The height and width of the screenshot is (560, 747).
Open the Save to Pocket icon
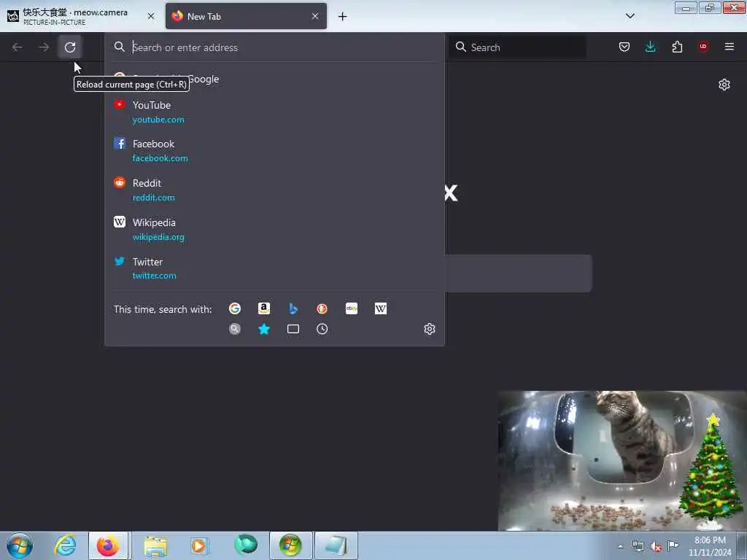(624, 47)
